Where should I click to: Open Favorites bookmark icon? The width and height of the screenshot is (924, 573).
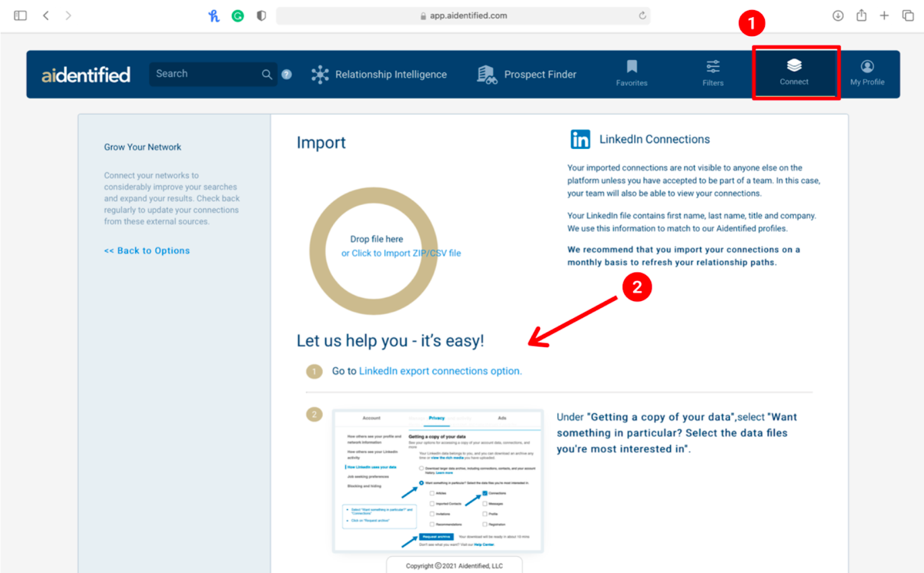click(x=632, y=67)
